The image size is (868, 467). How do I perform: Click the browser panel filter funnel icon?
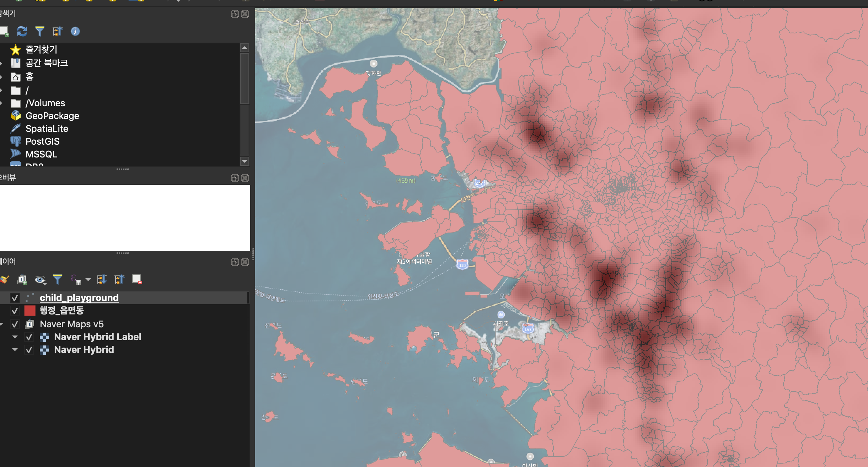click(39, 31)
